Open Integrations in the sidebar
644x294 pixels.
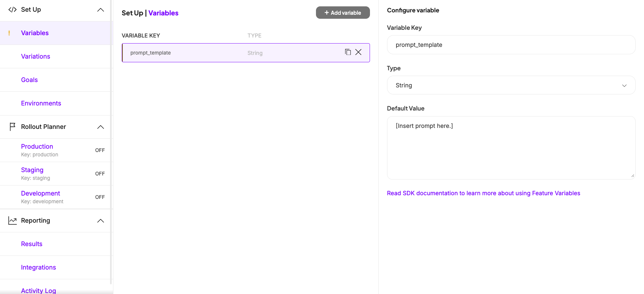tap(39, 267)
